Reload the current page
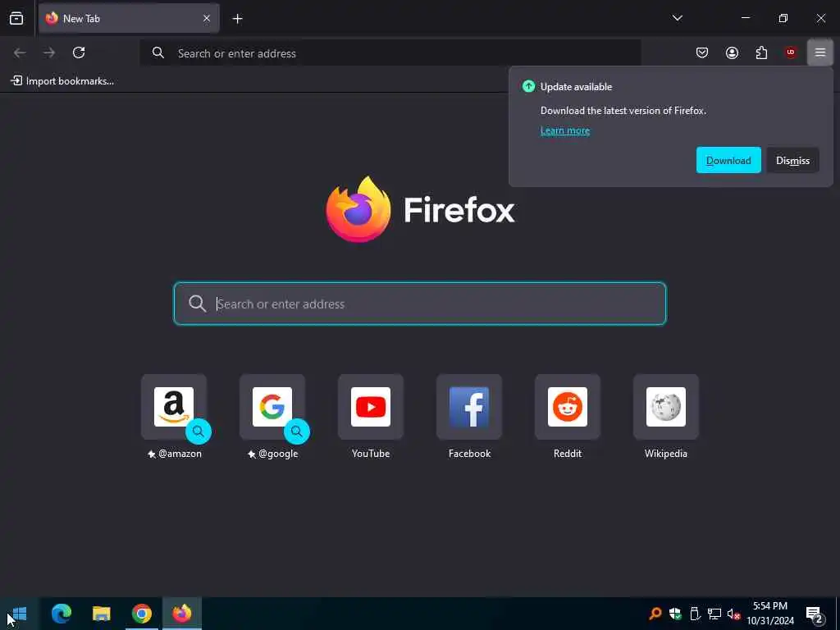Image resolution: width=840 pixels, height=630 pixels. click(x=79, y=52)
